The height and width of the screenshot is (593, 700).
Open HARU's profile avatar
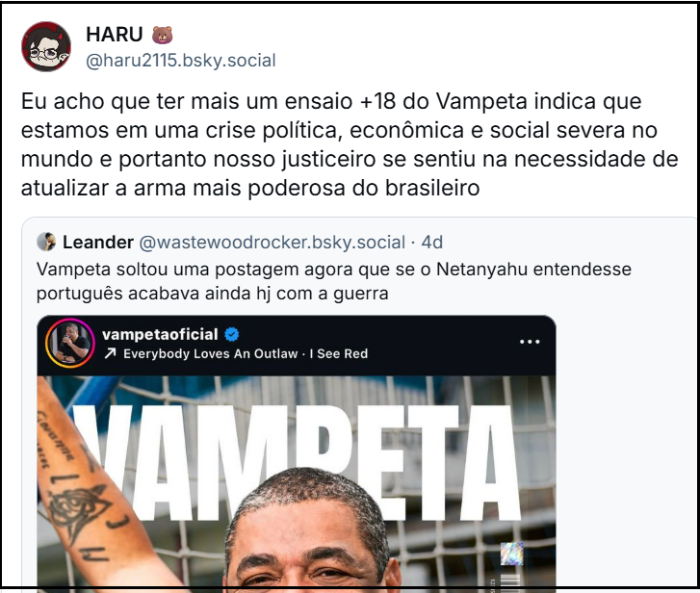[46, 46]
